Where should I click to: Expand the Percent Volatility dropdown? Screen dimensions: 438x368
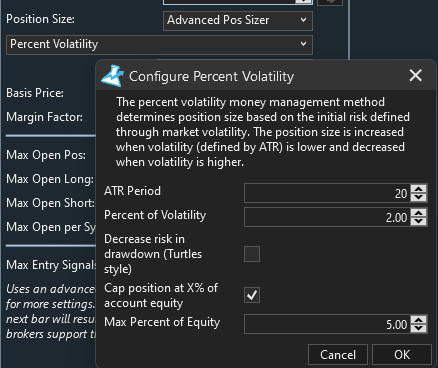[x=159, y=45]
